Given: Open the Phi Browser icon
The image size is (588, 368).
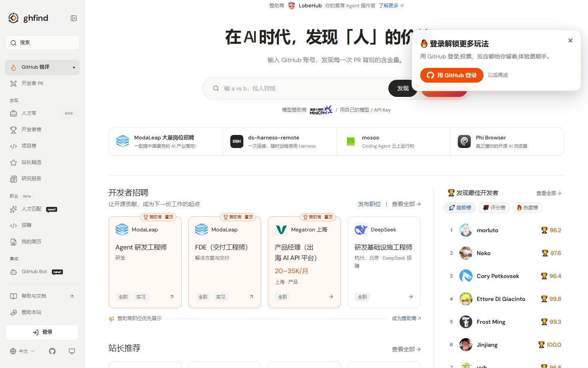Looking at the screenshot, I should [x=464, y=141].
